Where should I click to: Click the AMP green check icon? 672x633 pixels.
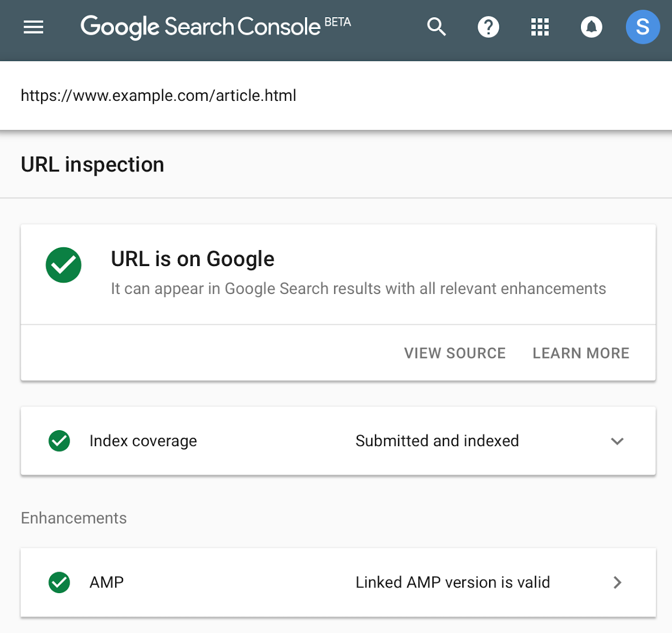pos(59,582)
